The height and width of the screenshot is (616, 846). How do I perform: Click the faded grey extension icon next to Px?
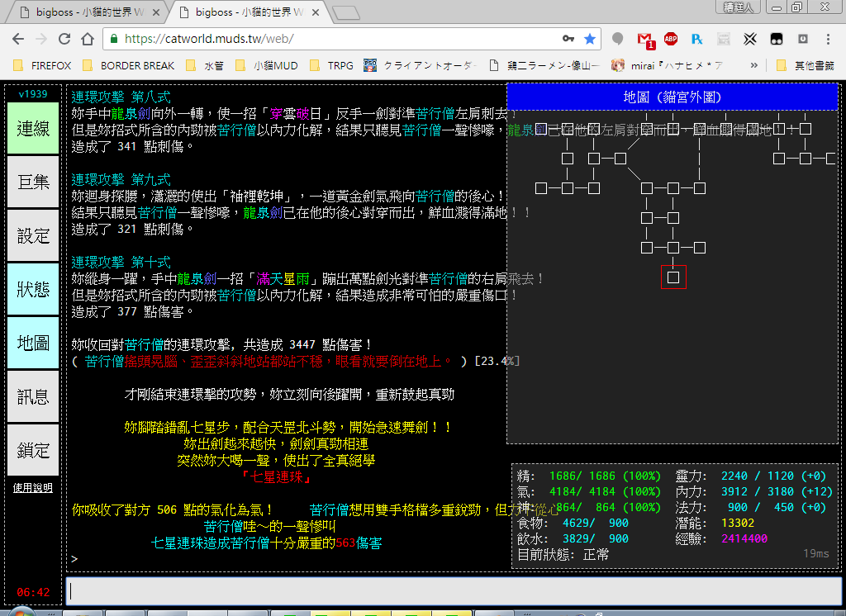724,39
